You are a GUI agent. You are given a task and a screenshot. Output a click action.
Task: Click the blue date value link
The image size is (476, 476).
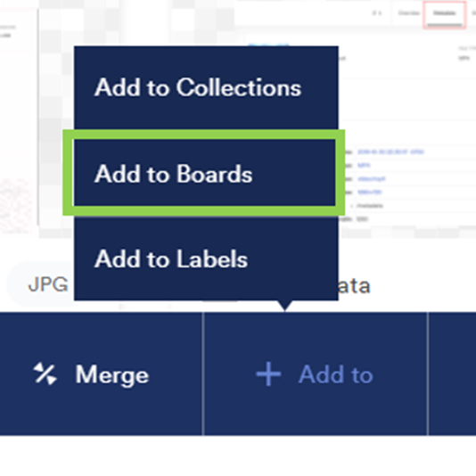point(390,152)
